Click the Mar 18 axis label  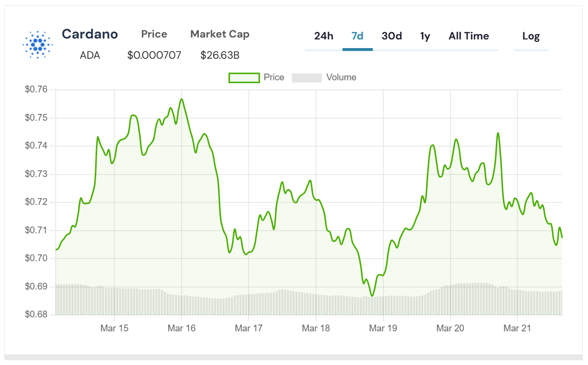pyautogui.click(x=316, y=328)
